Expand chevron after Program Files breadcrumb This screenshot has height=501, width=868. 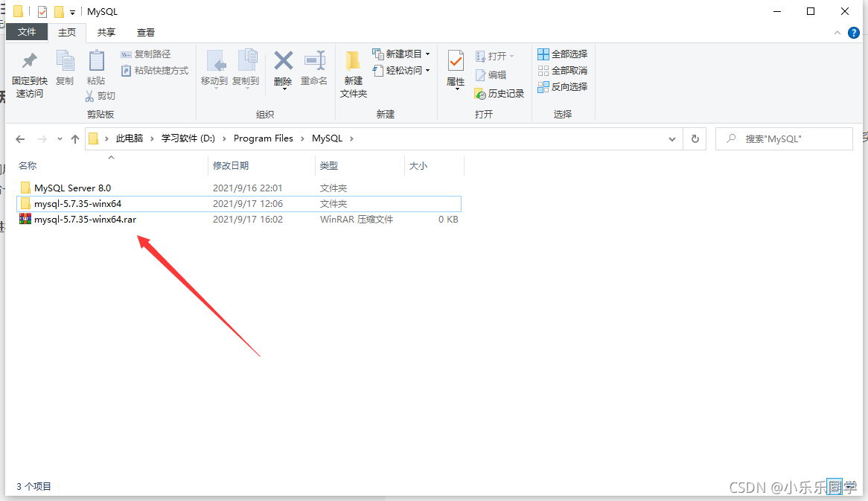click(302, 138)
